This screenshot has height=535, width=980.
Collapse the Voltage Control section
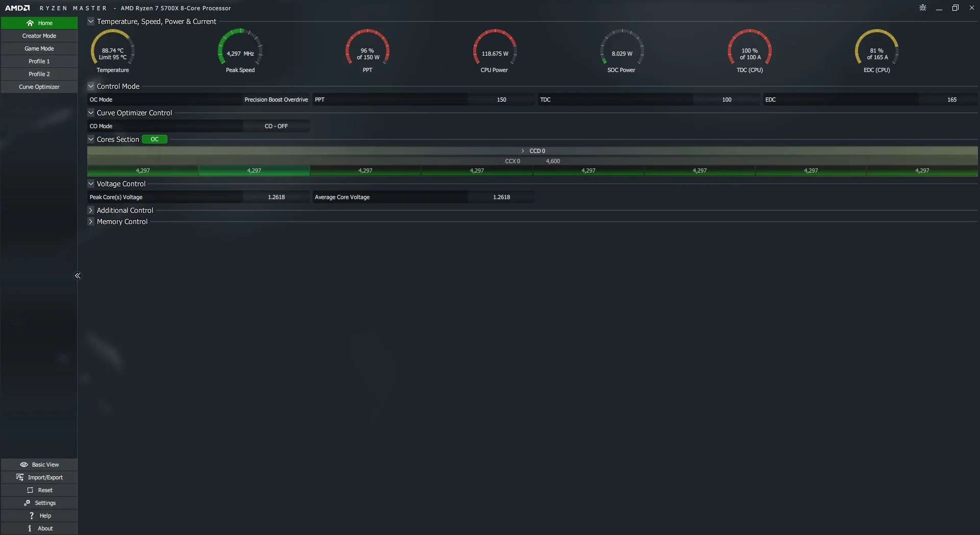pos(91,184)
